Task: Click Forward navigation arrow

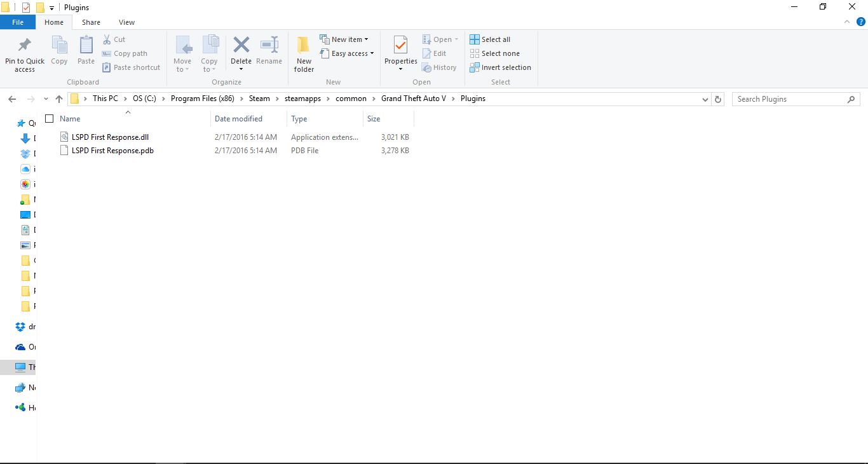Action: (x=31, y=99)
